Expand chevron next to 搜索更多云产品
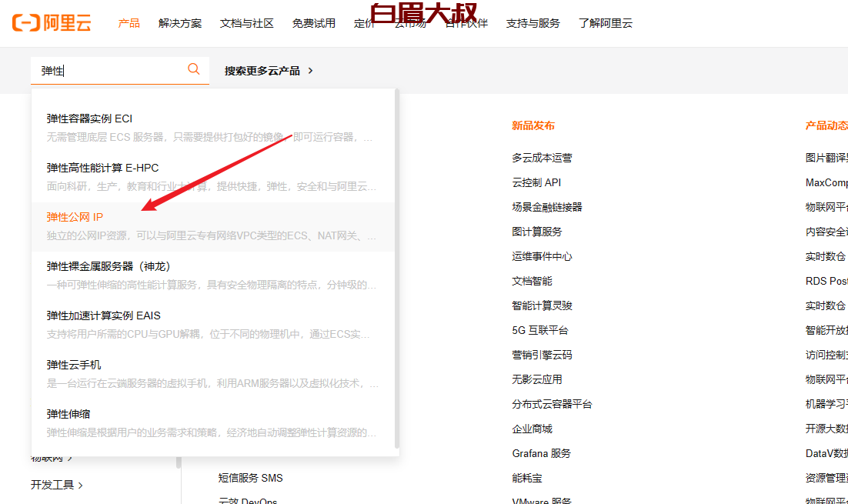Screen dimensions: 848x504 (x=310, y=71)
